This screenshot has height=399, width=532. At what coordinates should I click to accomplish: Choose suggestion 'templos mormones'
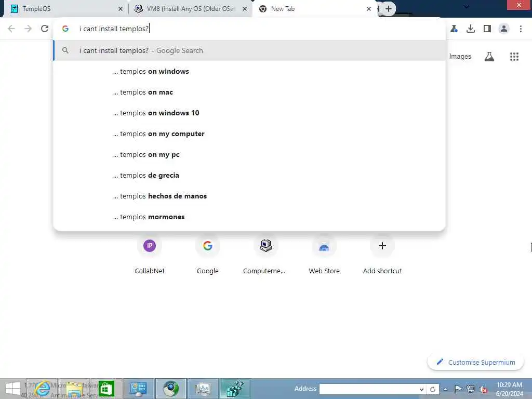coord(249,217)
